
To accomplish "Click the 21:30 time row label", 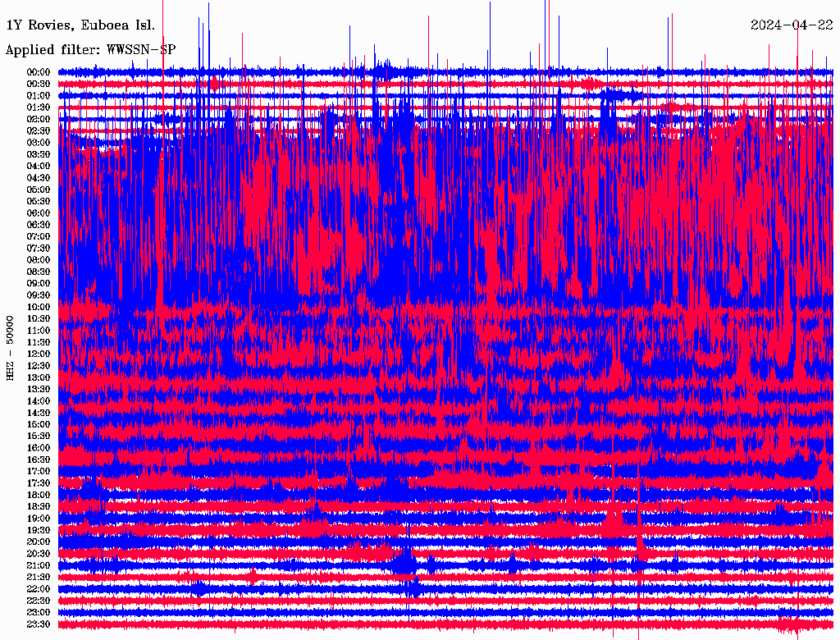I will 39,577.
